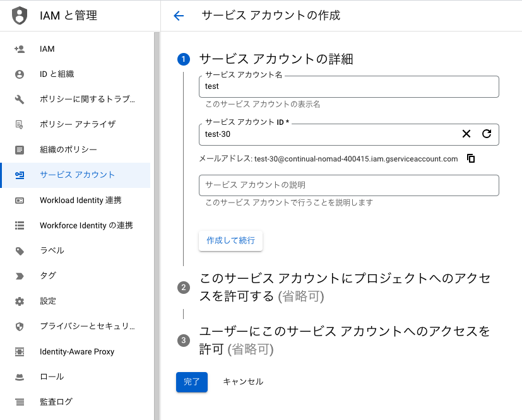
Task: Click the このサービス アカウントの表示名 hint
Action: point(263,105)
